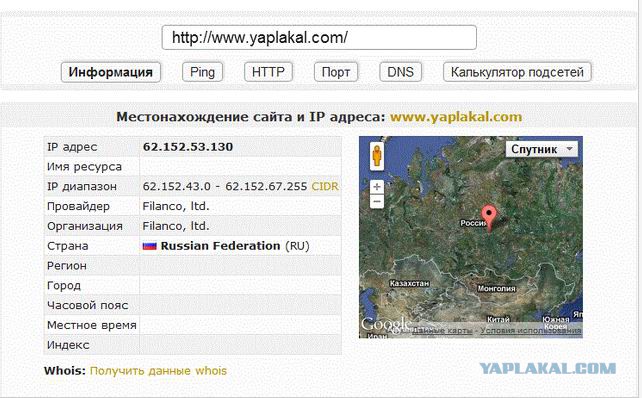This screenshot has width=642, height=398.
Task: Follow the www.yaplakal.com heading link
Action: click(x=456, y=117)
